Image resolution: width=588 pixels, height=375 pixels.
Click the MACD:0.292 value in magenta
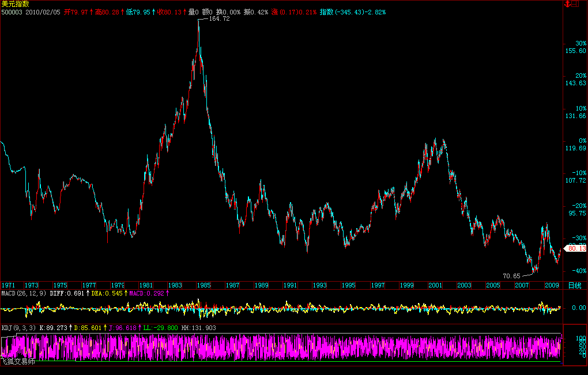coord(147,293)
